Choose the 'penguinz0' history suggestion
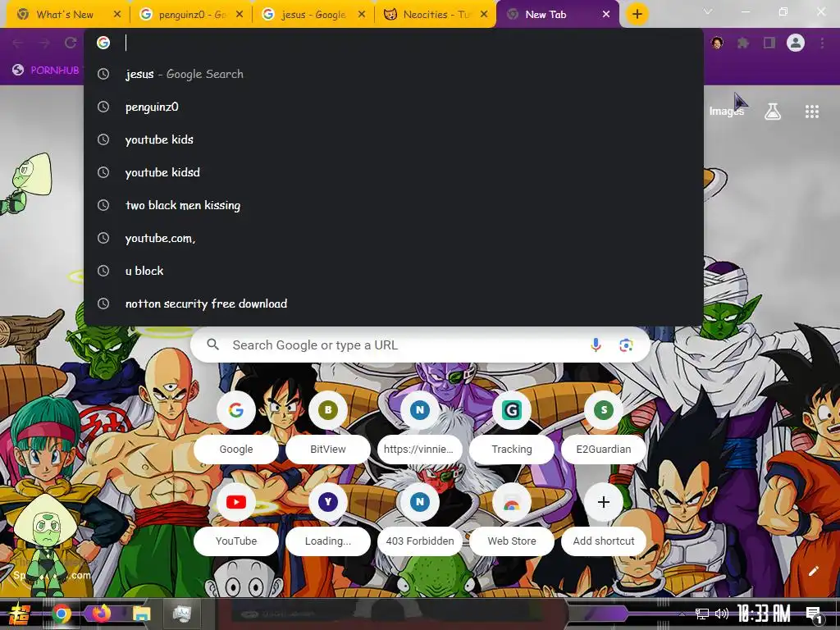 coord(394,107)
